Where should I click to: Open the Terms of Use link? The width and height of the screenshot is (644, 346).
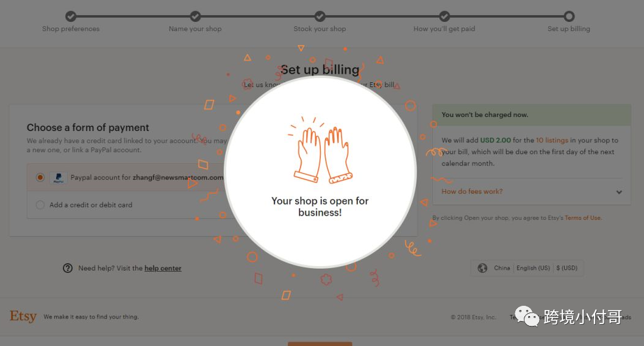[x=582, y=218]
